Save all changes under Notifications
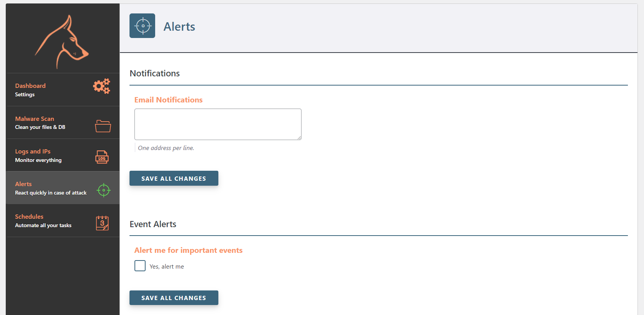Viewport: 644px width, 315px height. [x=174, y=178]
